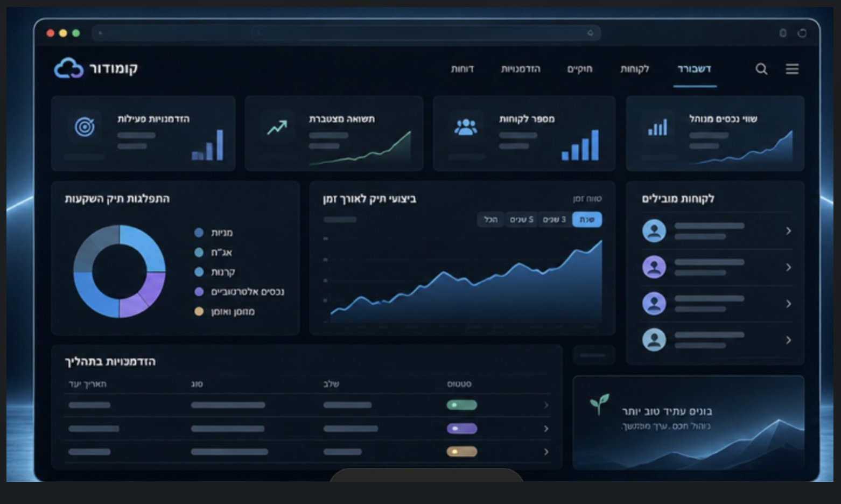Click the trending arrow icon on cumulative return card

[277, 128]
